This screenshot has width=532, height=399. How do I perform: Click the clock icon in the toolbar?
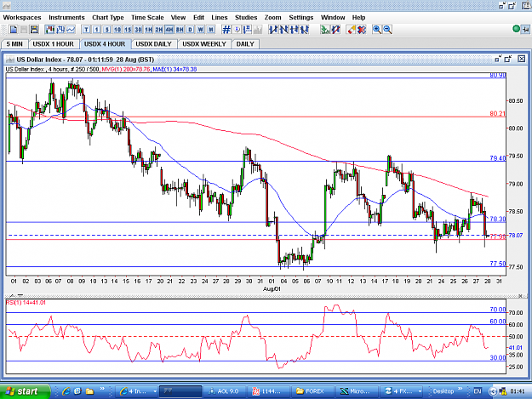237,30
